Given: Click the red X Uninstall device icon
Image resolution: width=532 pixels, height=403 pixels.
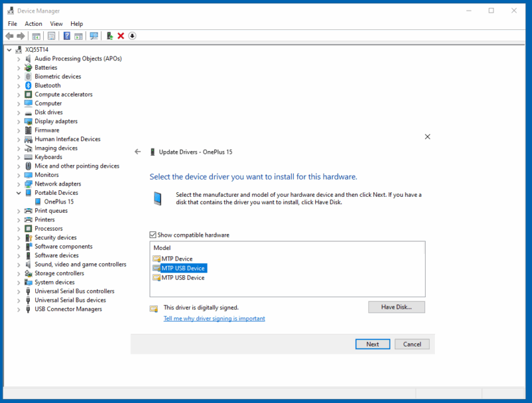Looking at the screenshot, I should (120, 36).
